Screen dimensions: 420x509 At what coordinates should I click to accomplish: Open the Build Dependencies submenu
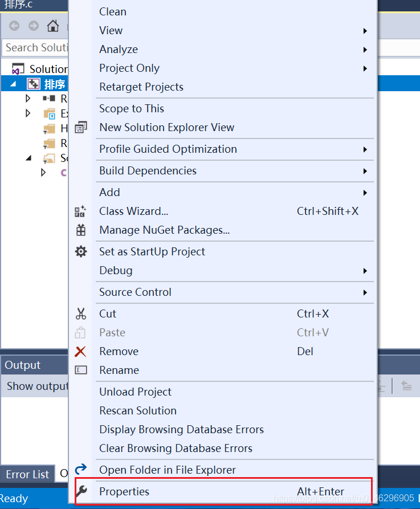coord(365,170)
